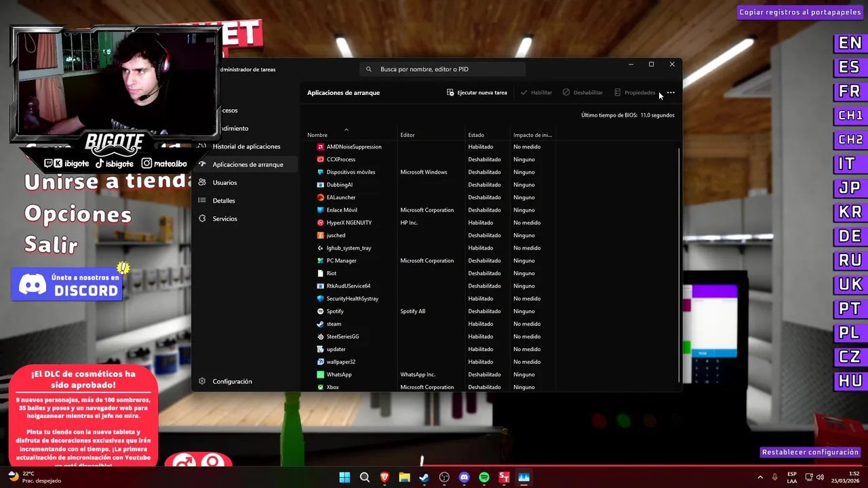This screenshot has height=488, width=868.
Task: Select the JP language button
Action: (x=850, y=188)
